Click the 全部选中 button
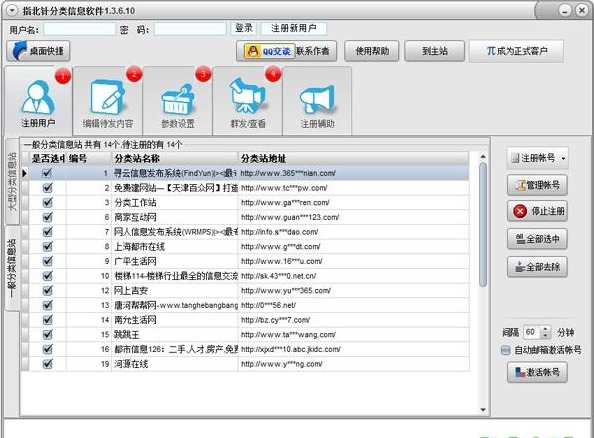The width and height of the screenshot is (594, 438). [537, 239]
